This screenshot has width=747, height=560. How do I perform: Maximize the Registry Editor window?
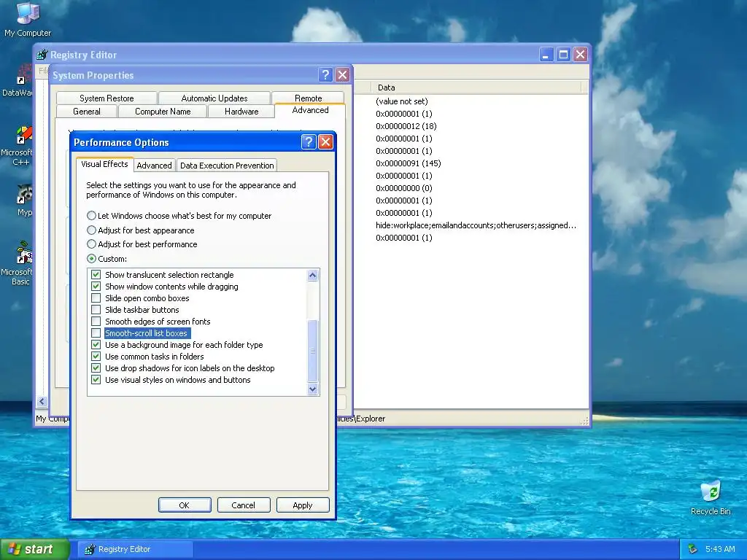(563, 54)
